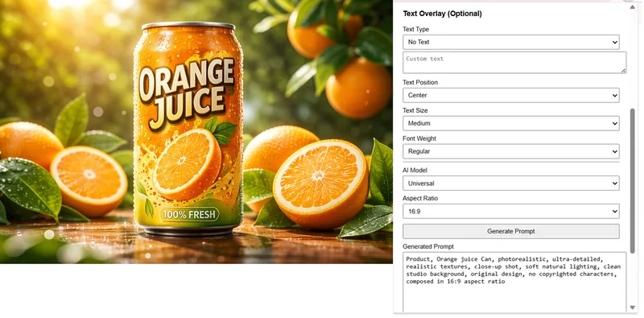Click inside the Generated Prompt text area
644x318 pixels.
[514, 282]
